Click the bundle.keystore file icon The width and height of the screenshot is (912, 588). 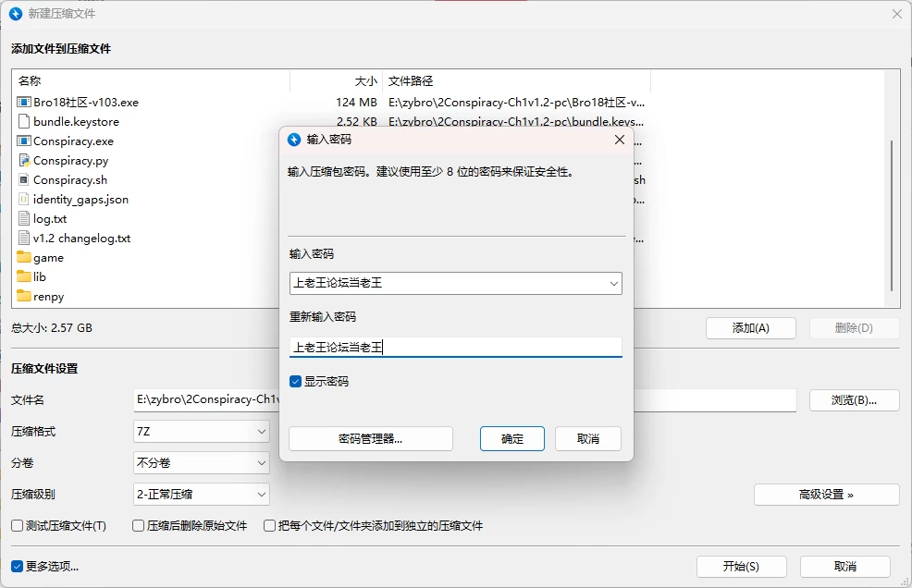point(24,121)
